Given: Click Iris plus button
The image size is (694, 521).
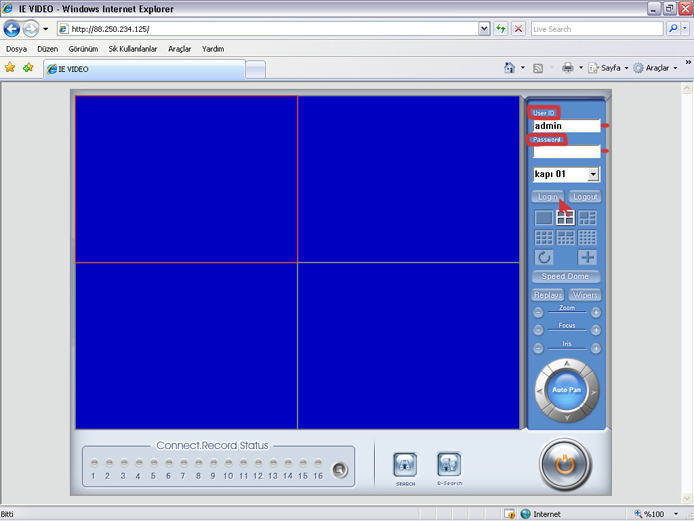Looking at the screenshot, I should [596, 348].
